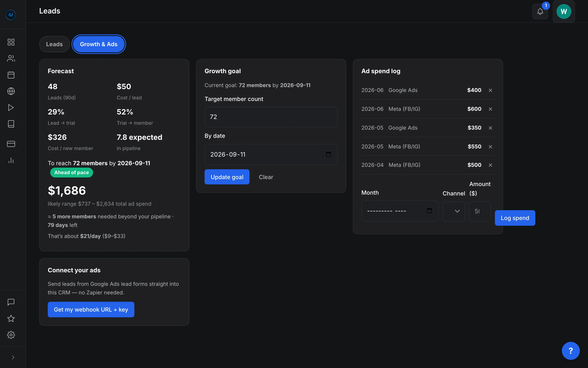
Task: Delete the 2026-04 Meta $500 entry
Action: click(490, 165)
